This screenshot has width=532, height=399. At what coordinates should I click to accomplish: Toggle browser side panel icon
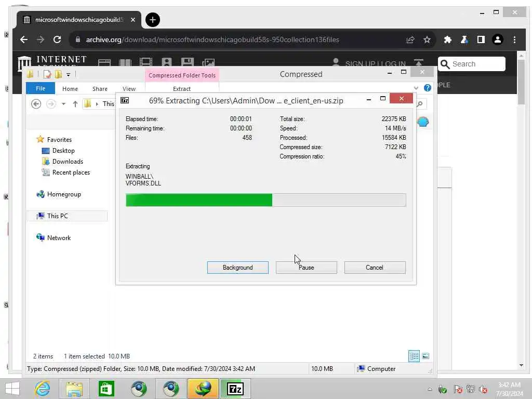[x=481, y=39]
